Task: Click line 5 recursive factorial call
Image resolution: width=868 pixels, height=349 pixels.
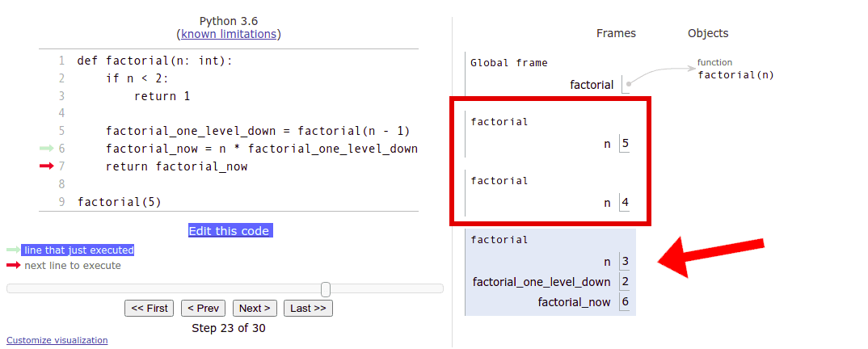Action: tap(258, 131)
